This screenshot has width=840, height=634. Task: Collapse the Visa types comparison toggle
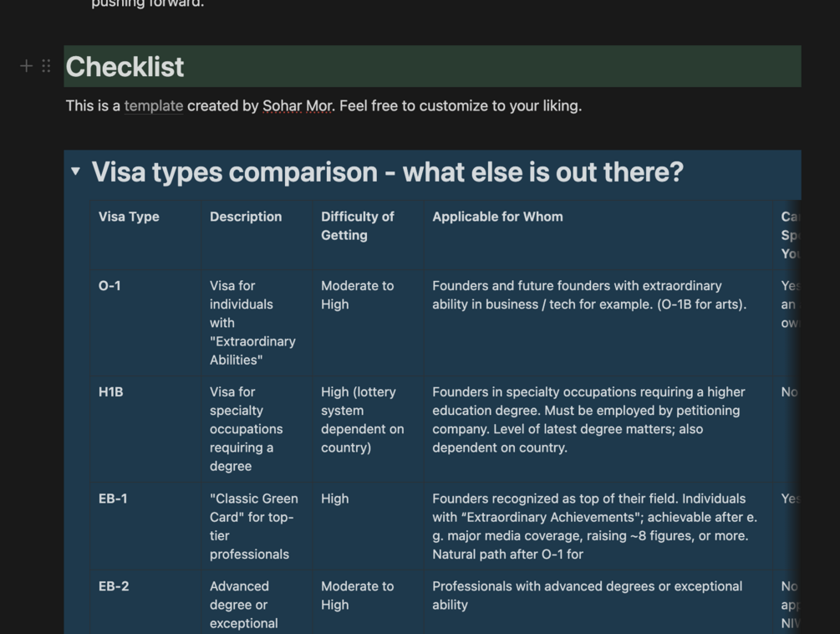click(x=75, y=171)
